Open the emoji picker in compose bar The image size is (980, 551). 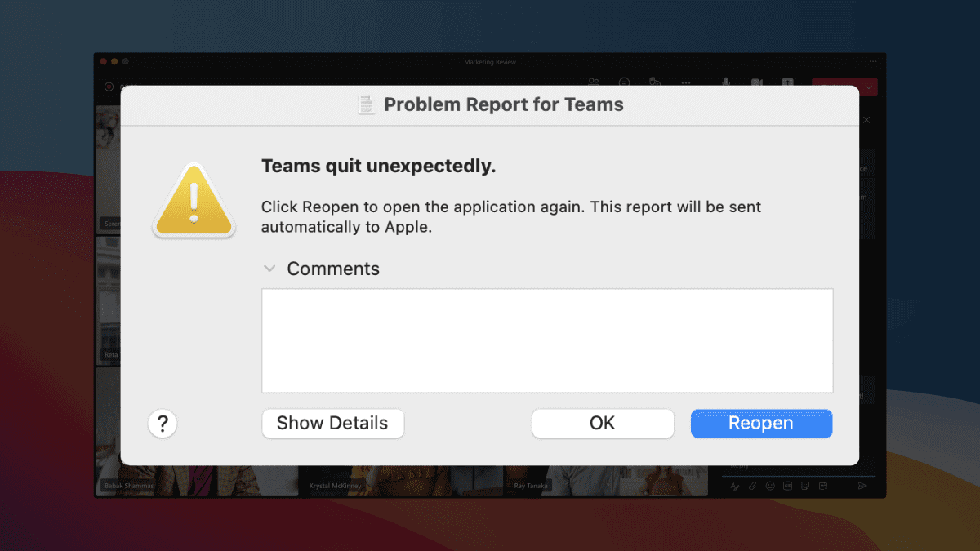770,485
